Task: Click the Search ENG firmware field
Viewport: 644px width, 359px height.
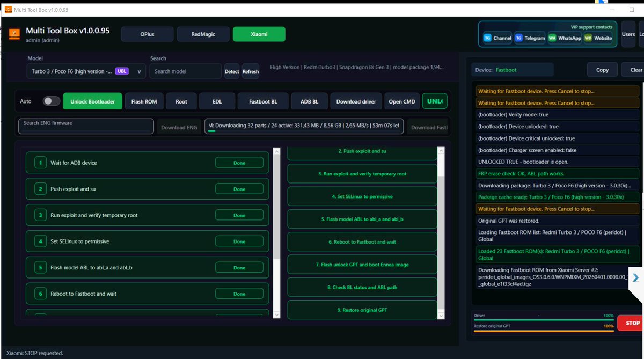Action: tap(86, 126)
